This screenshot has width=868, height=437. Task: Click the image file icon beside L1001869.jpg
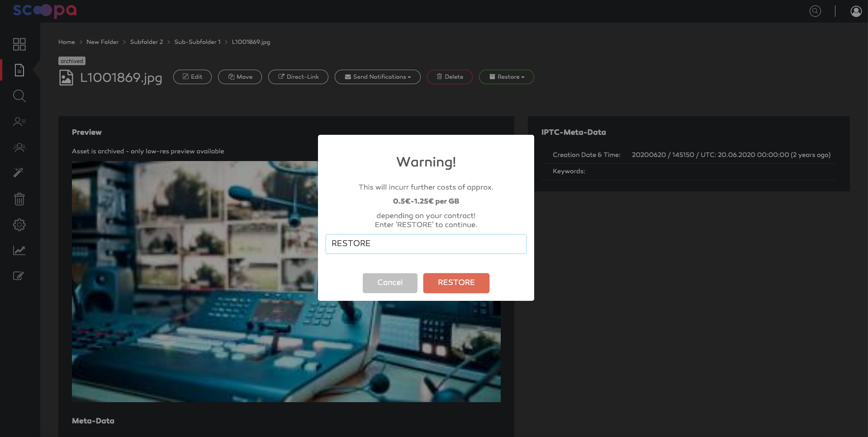pos(66,78)
